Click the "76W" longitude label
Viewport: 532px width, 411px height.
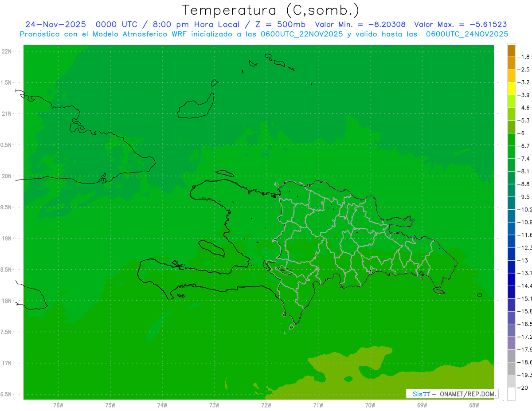(x=58, y=405)
